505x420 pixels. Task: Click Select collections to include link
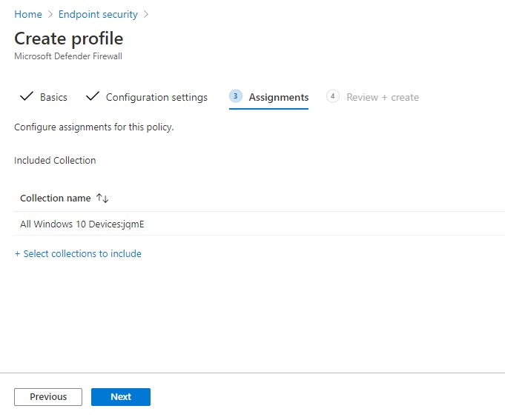pos(78,253)
